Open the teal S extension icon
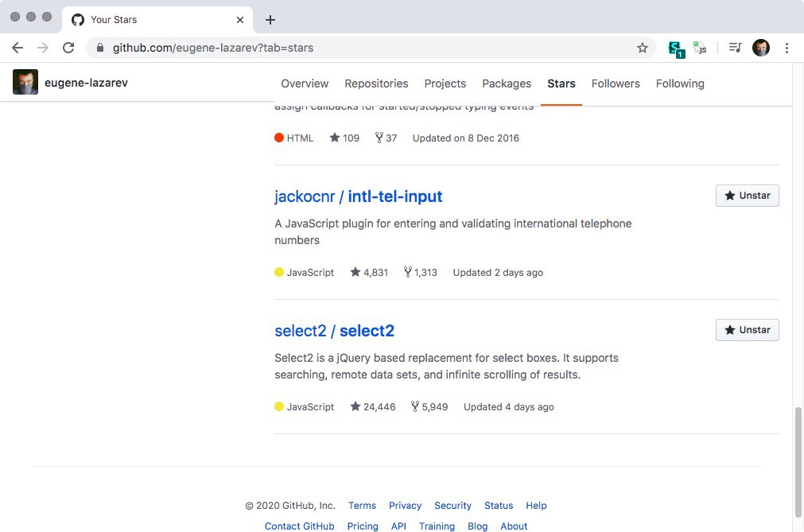Viewport: 804px width, 532px height. (x=676, y=49)
